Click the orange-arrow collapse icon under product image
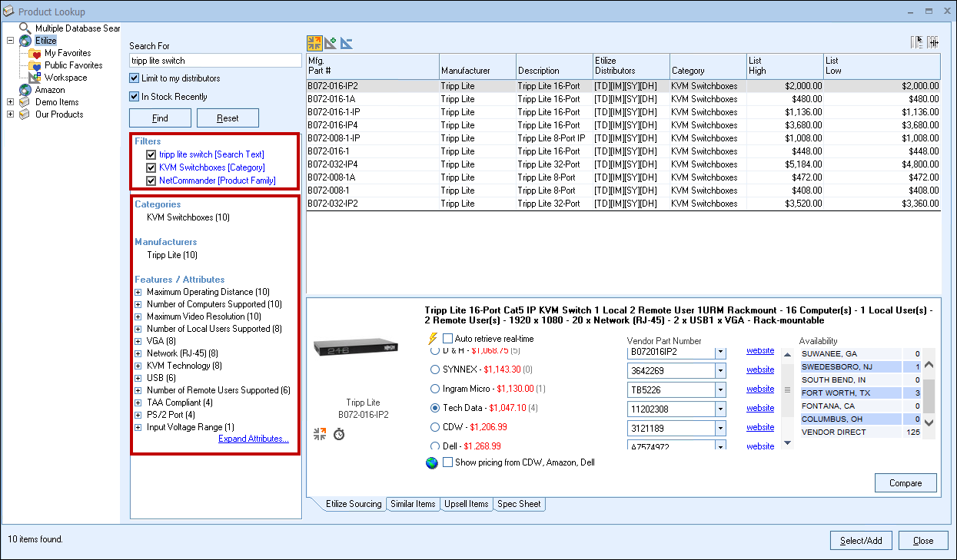The width and height of the screenshot is (957, 560). (x=321, y=434)
